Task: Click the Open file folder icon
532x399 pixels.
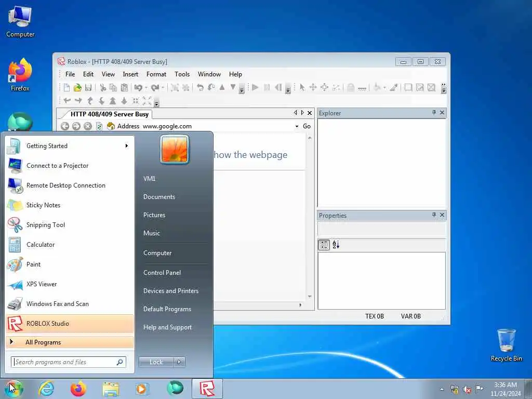Action: (x=78, y=87)
